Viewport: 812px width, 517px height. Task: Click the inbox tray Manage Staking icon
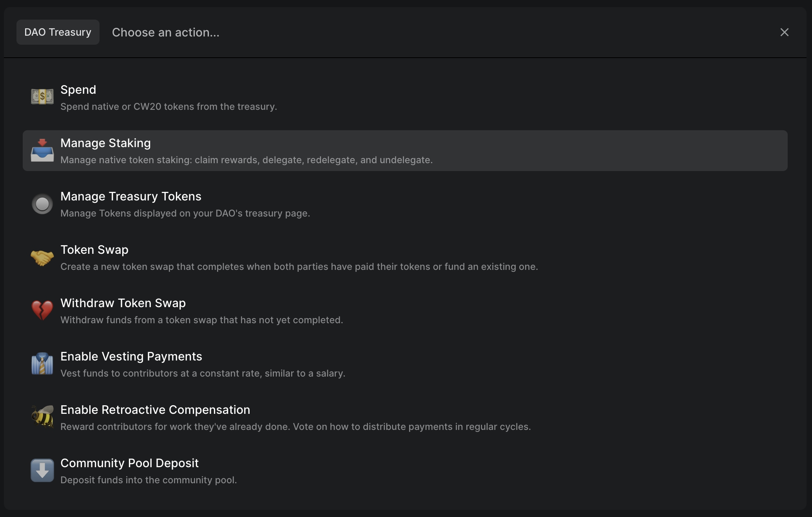42,150
